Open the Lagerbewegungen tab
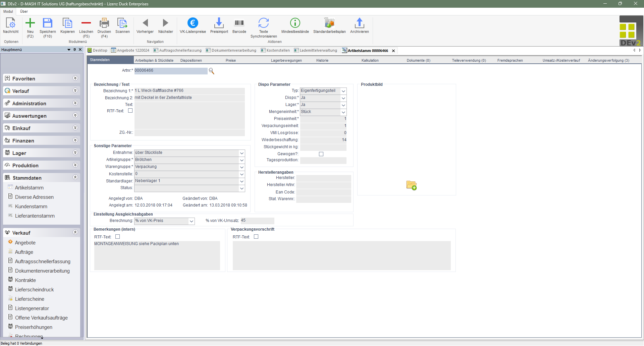Image resolution: width=644 pixels, height=346 pixels. [286, 60]
